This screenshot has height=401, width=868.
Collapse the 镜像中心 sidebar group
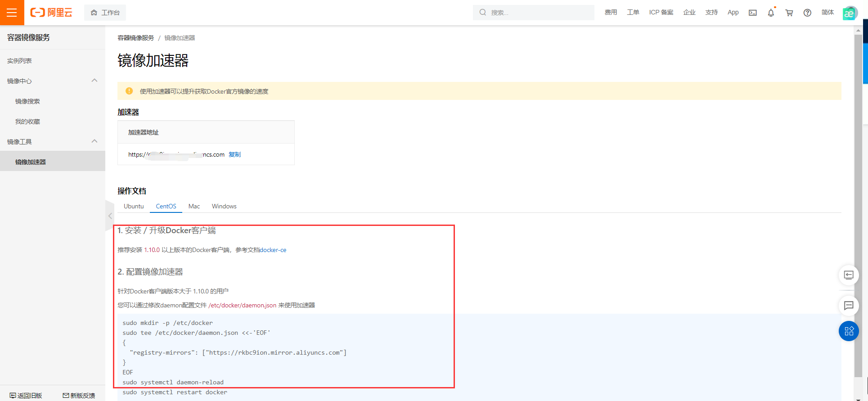coord(53,81)
